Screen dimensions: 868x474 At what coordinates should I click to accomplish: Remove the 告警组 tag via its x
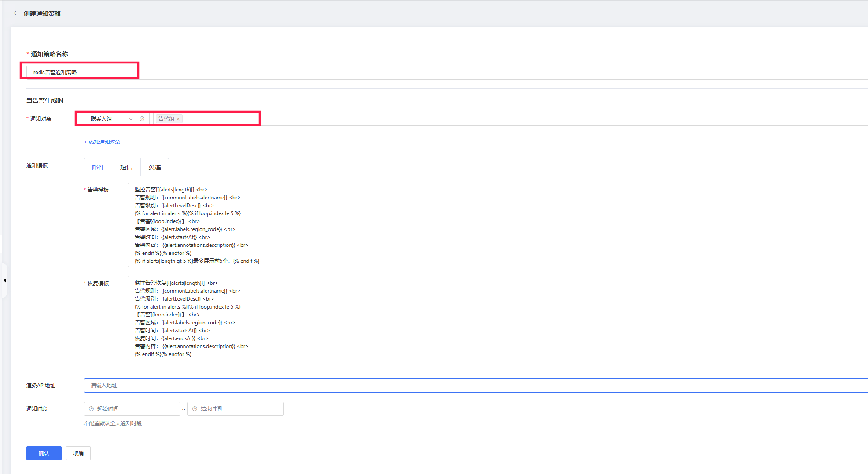pyautogui.click(x=178, y=119)
